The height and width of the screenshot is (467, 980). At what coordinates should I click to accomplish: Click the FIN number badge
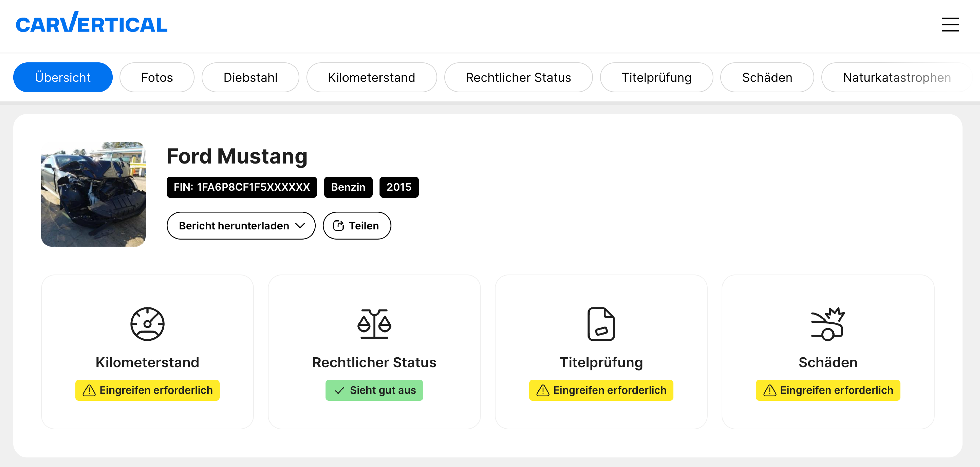point(242,187)
